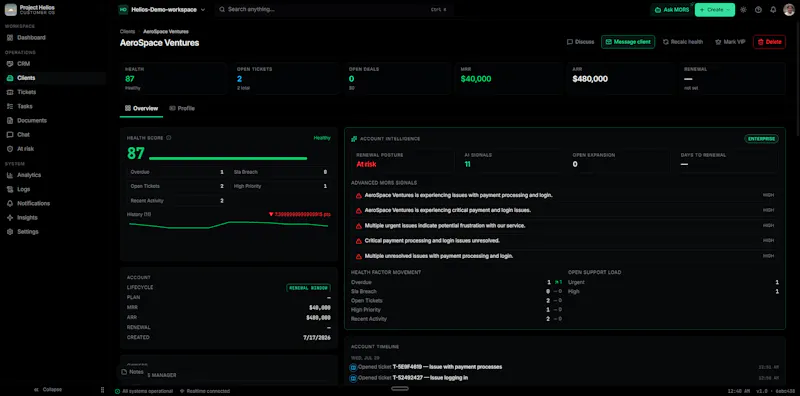
Task: Open the Notifications sidebar bell icon
Action: 10,204
